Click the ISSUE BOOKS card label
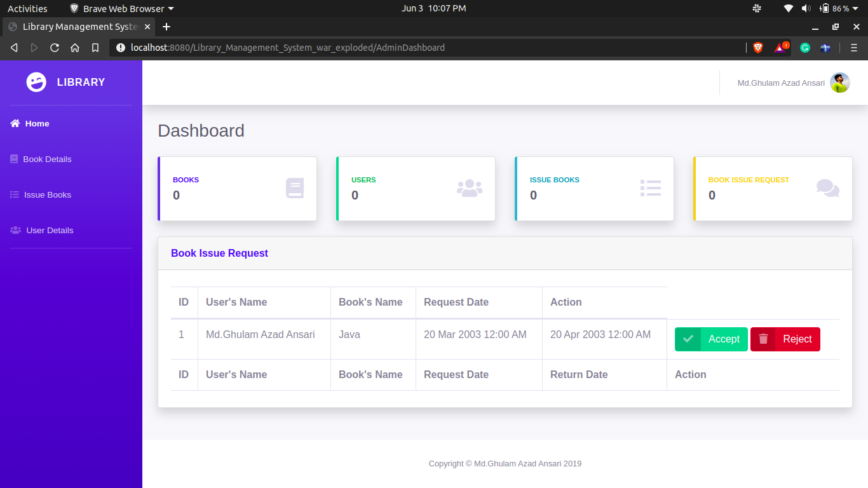 coord(555,180)
